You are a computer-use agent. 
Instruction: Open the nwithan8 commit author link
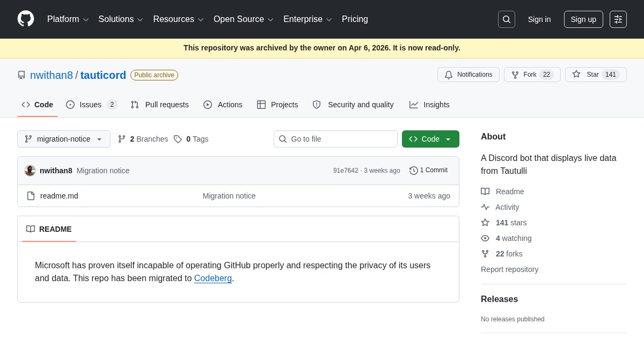pos(56,171)
